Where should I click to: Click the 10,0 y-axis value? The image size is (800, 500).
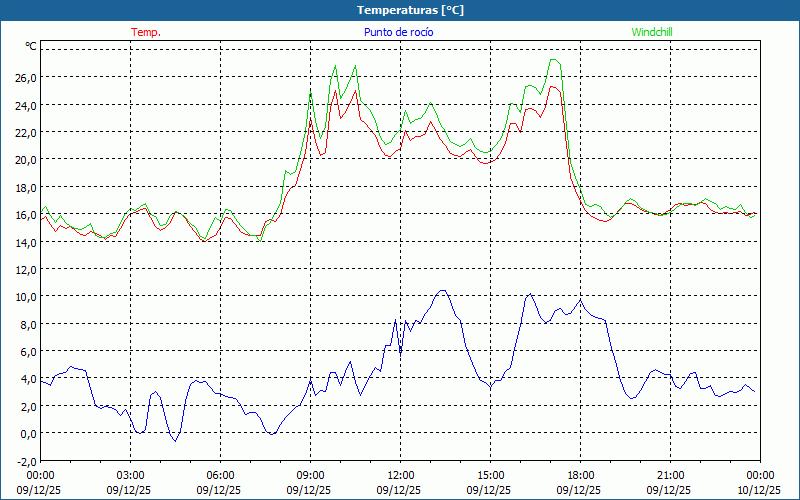[26, 297]
